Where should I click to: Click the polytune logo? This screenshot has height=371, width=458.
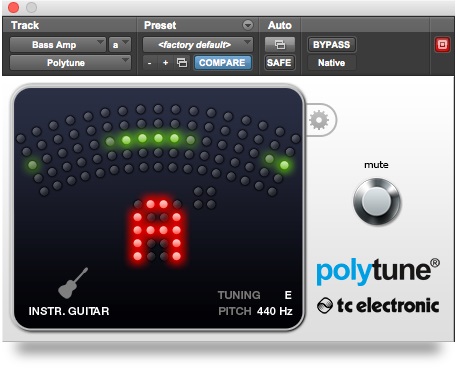point(378,272)
